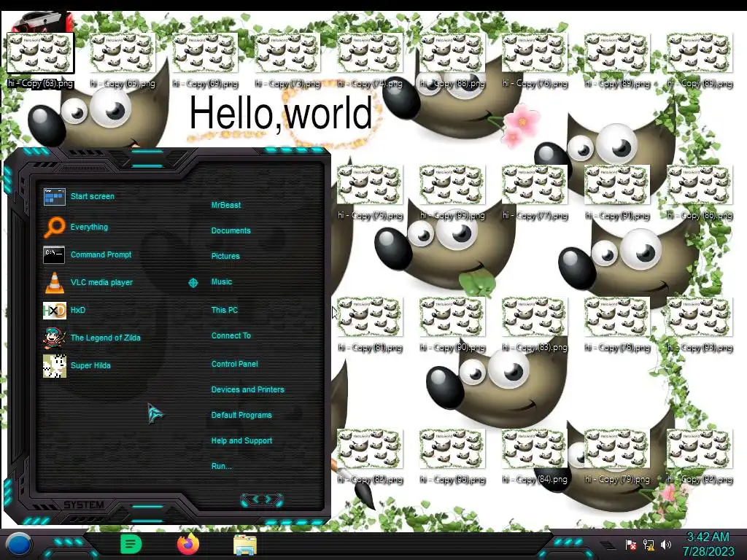The image size is (747, 560).
Task: Open Documents from start menu
Action: [231, 230]
